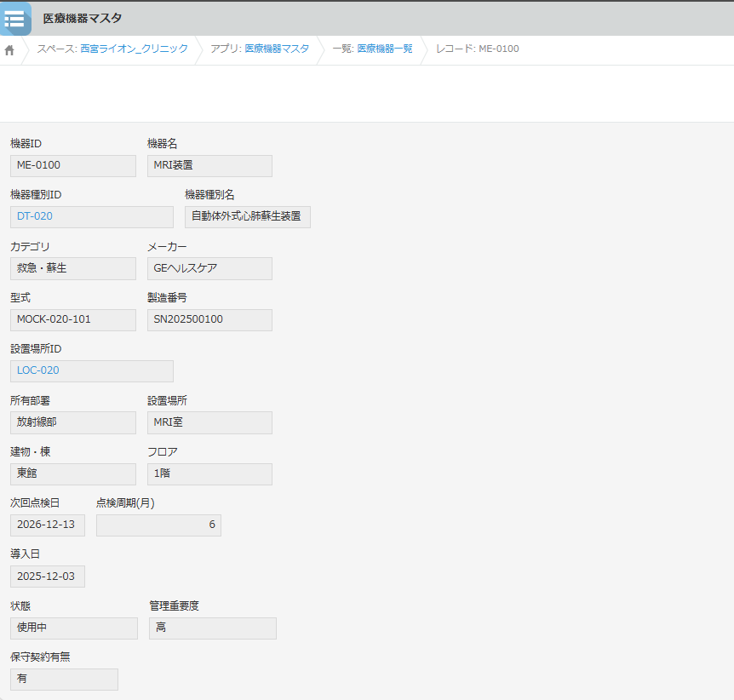Image resolution: width=734 pixels, height=700 pixels.
Task: Open the 西宮ライオン_クリニック space link
Action: click(134, 49)
